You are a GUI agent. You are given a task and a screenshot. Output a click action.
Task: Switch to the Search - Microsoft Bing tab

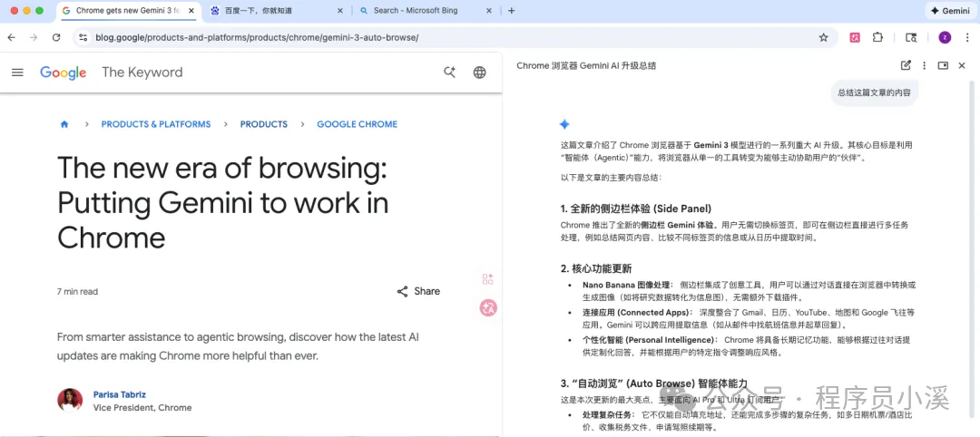tap(426, 11)
